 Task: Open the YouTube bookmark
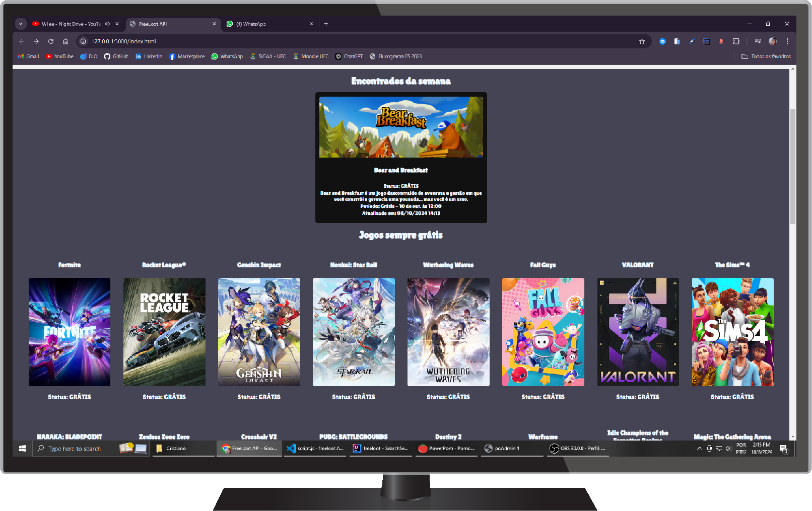coord(59,56)
